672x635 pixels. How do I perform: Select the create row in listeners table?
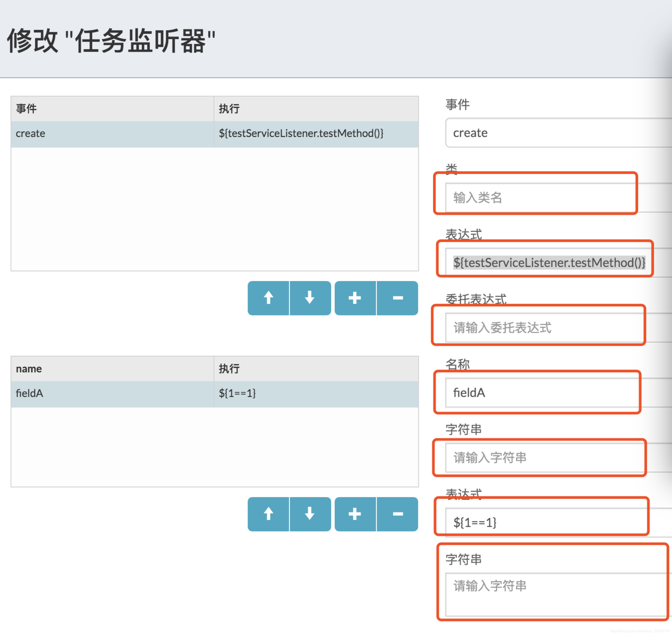point(112,134)
